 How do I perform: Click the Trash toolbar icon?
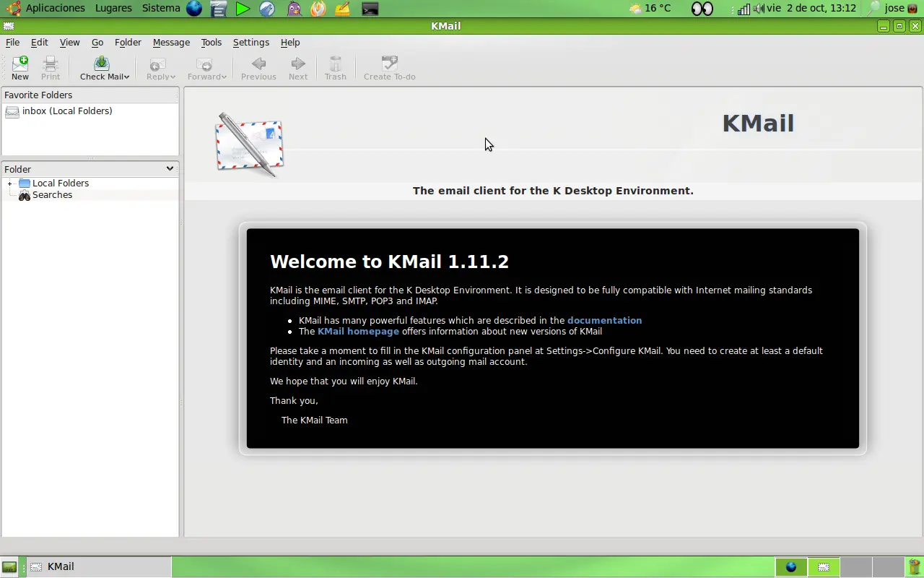335,64
